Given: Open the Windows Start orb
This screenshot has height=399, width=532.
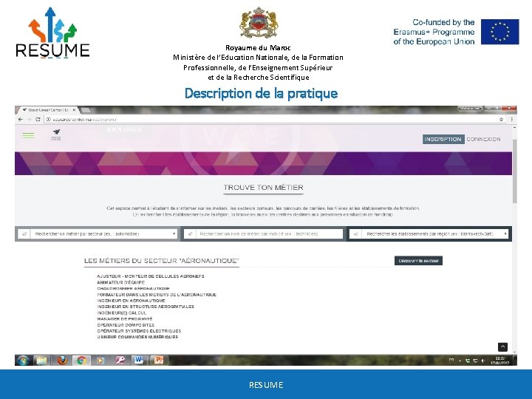Looking at the screenshot, I should [x=23, y=360].
